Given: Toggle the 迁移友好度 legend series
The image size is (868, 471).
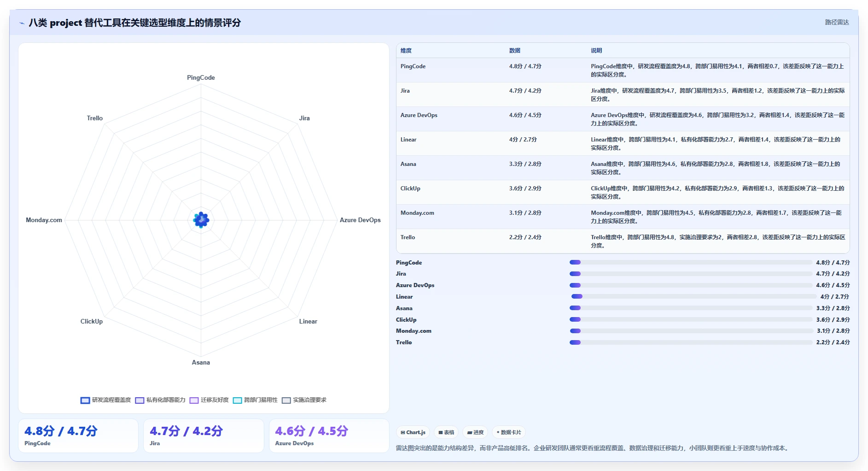Looking at the screenshot, I should click(209, 400).
